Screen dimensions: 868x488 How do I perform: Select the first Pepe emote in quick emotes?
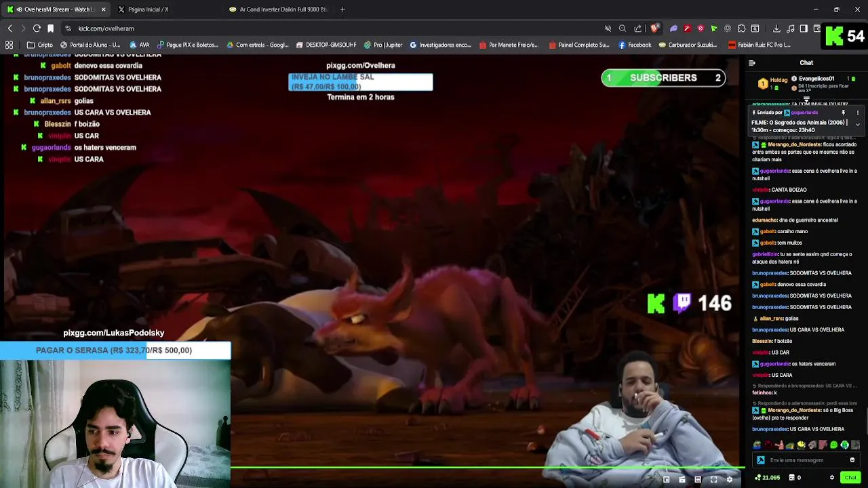757,445
